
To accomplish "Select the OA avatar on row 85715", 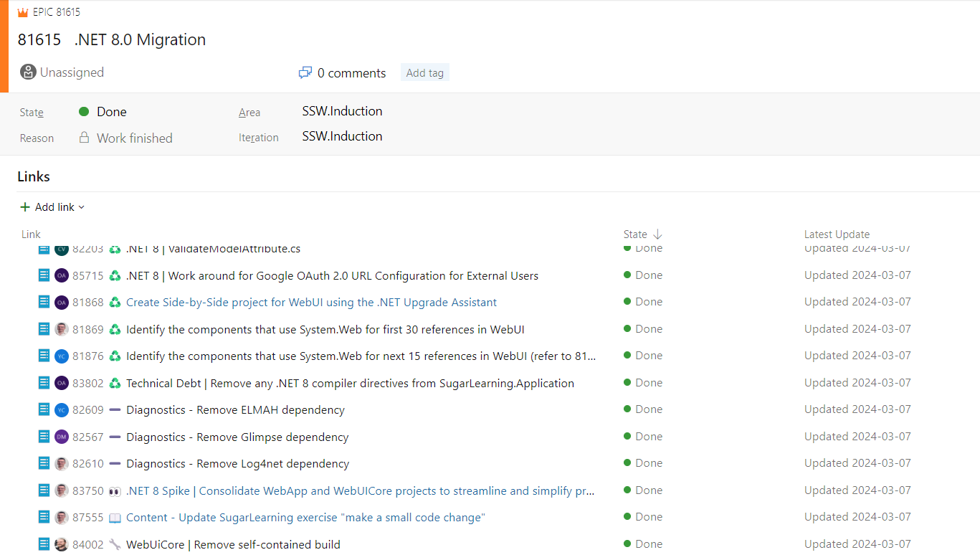I will tap(62, 275).
